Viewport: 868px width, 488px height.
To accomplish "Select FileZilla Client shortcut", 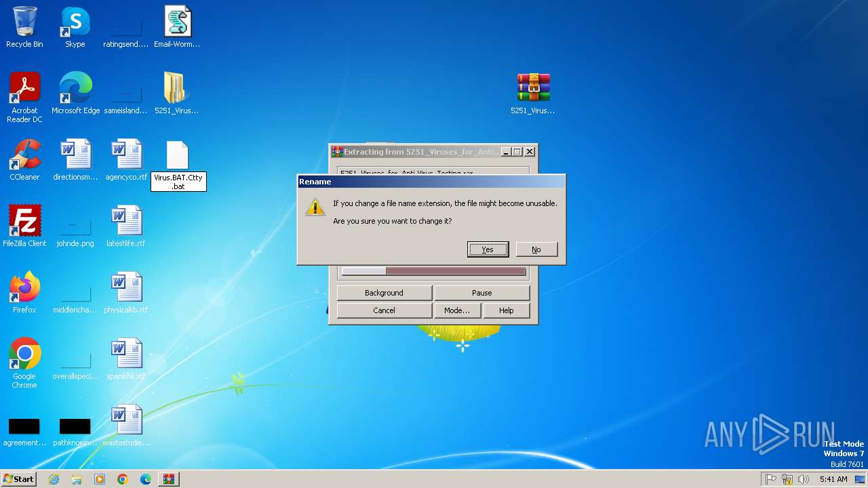I will [24, 226].
